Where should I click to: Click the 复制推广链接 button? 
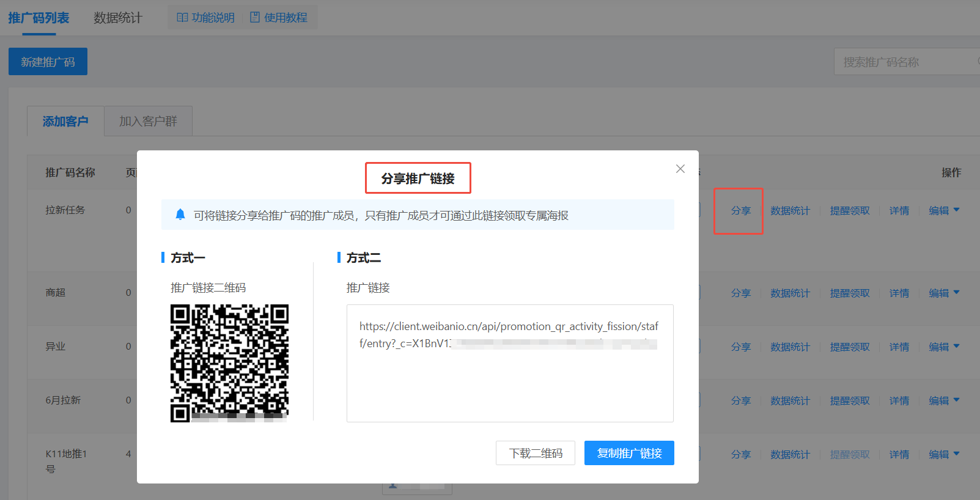629,453
